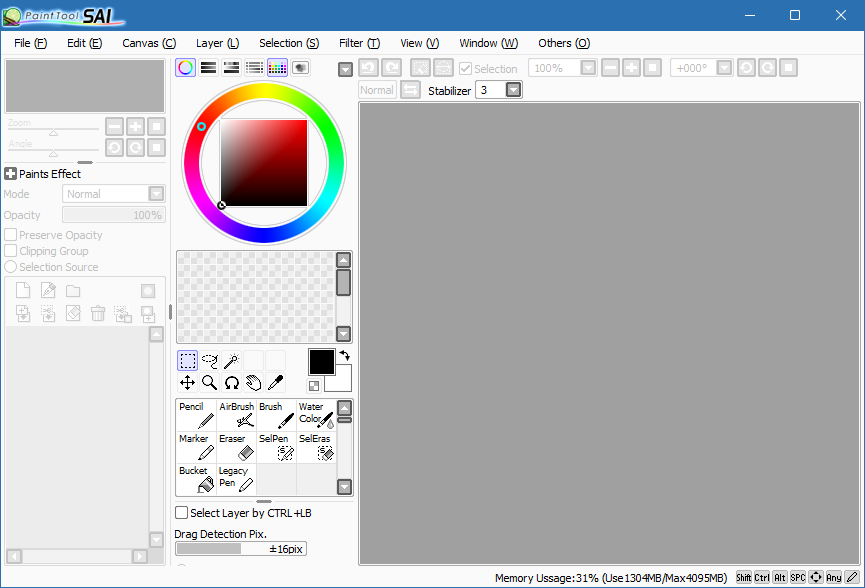
Task: Activate the Eyedropper tool
Action: tap(276, 382)
